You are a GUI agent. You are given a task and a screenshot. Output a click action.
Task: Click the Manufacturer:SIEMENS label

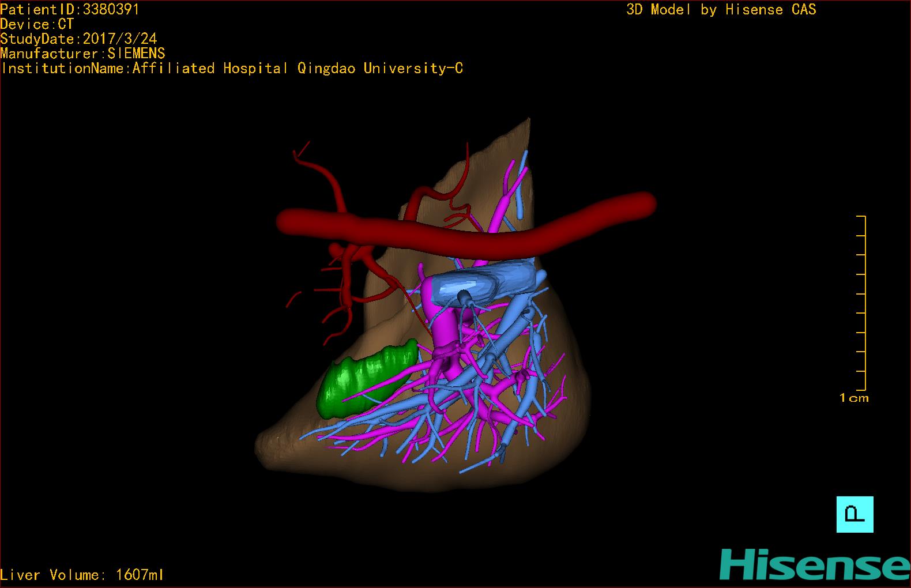click(x=82, y=54)
